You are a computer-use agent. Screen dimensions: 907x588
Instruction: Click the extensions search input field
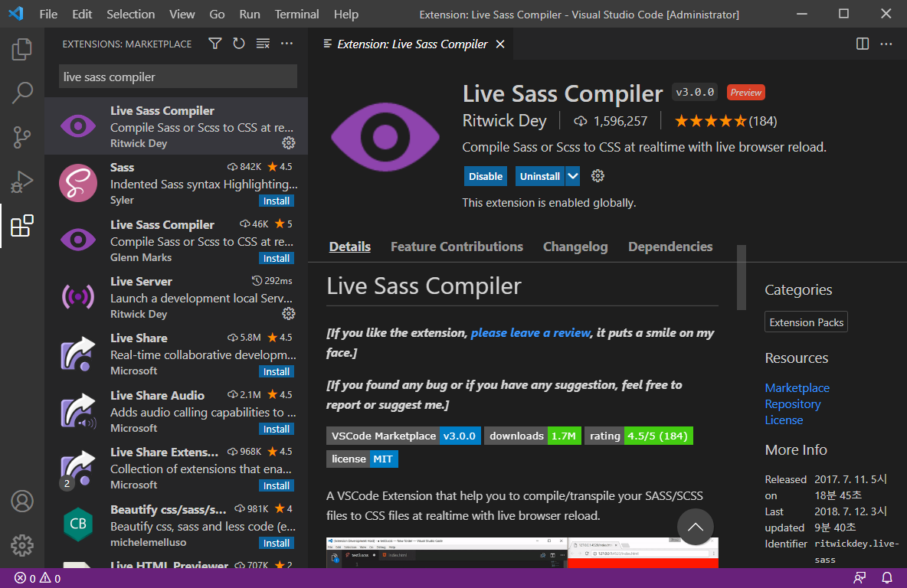(x=178, y=77)
